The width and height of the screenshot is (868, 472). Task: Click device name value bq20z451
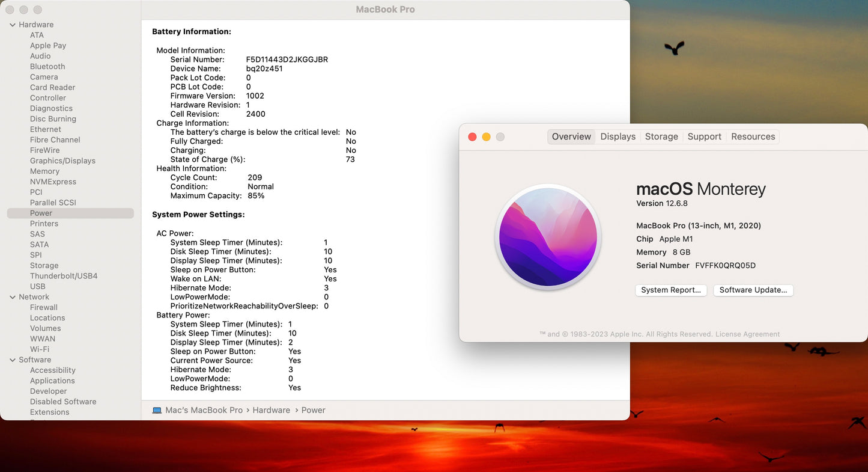point(264,69)
